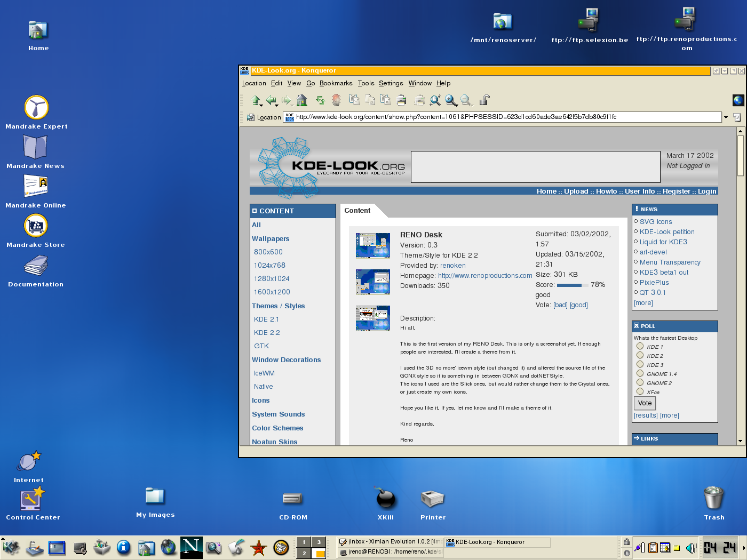The height and width of the screenshot is (560, 747).
Task: Click the Klipper clipboard tray icon
Action: click(653, 548)
